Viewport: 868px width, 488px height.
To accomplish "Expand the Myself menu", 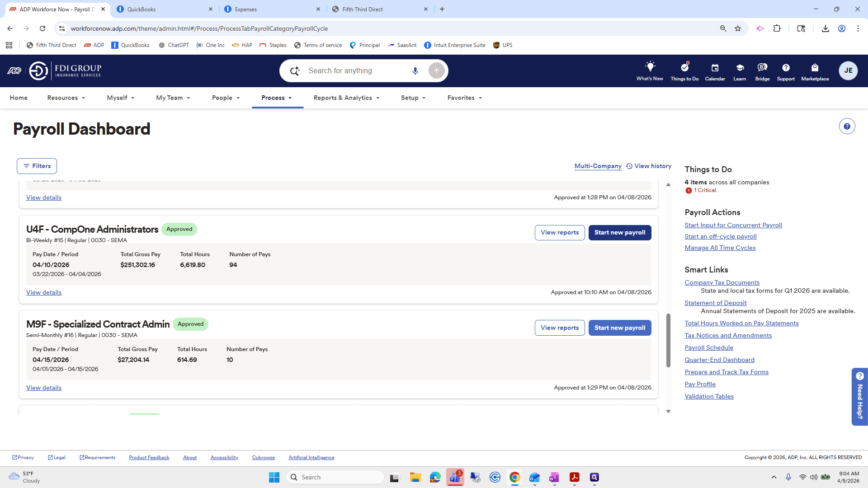I will (120, 98).
